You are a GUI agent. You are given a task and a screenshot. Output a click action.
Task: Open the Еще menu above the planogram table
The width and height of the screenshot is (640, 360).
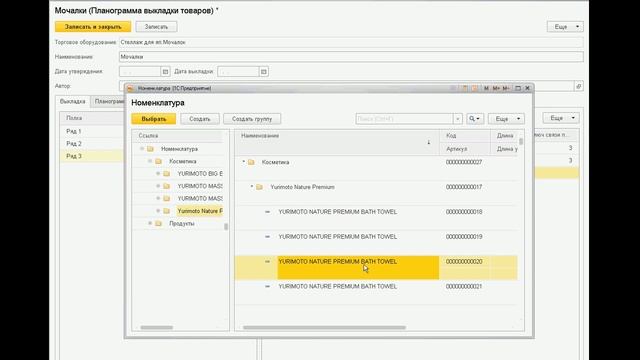561,118
